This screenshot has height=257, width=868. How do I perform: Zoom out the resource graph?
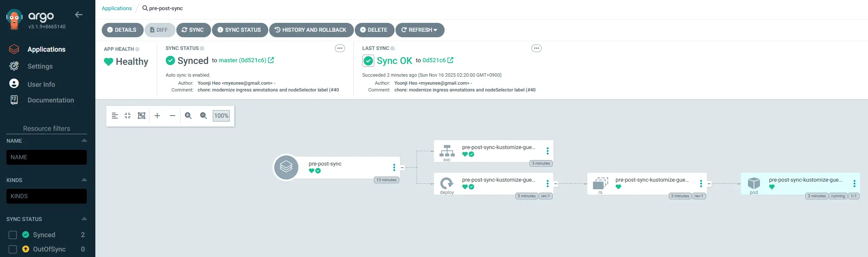(203, 116)
